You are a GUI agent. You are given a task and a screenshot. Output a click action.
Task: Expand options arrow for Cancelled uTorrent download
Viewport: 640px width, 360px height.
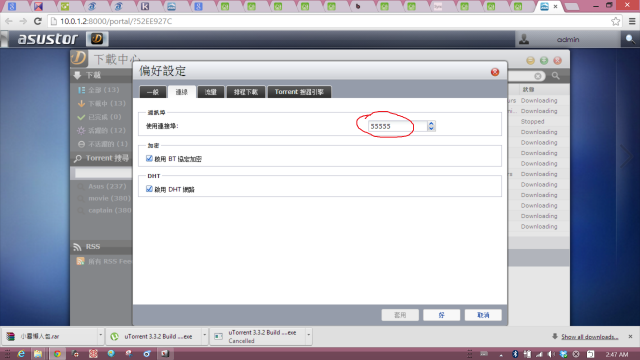coord(309,336)
